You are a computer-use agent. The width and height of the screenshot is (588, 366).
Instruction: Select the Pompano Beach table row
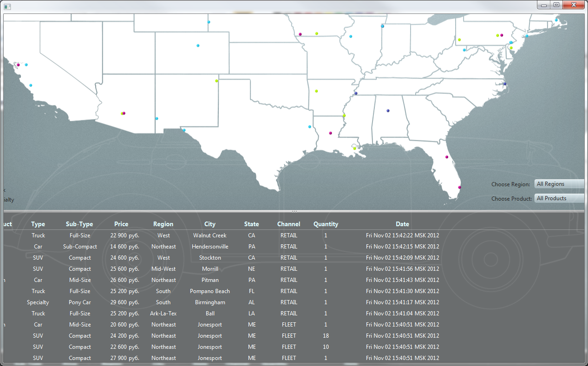click(x=210, y=291)
